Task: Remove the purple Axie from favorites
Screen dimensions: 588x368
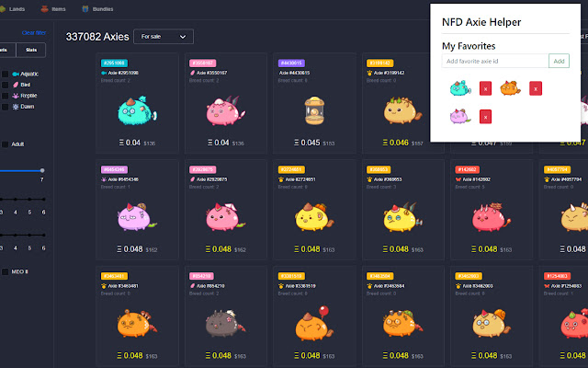Action: (485, 117)
